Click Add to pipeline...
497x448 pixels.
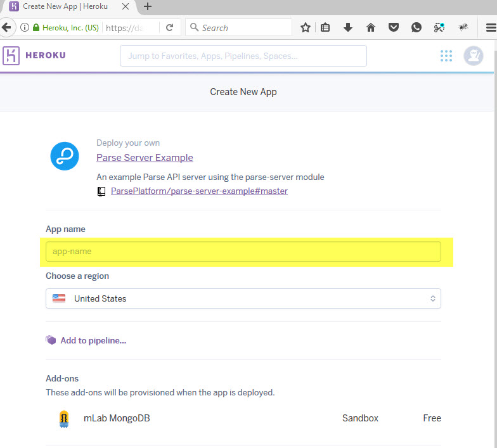[x=93, y=341]
